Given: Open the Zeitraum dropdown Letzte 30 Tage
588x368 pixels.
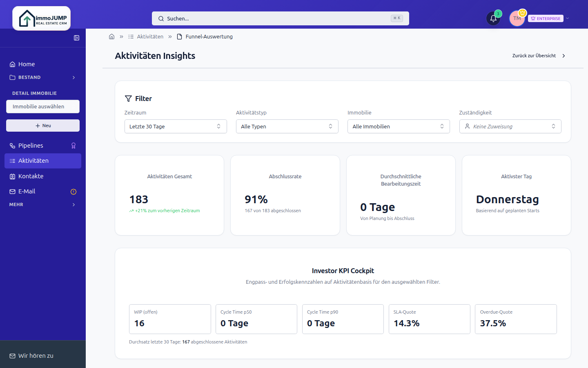Looking at the screenshot, I should click(x=176, y=126).
